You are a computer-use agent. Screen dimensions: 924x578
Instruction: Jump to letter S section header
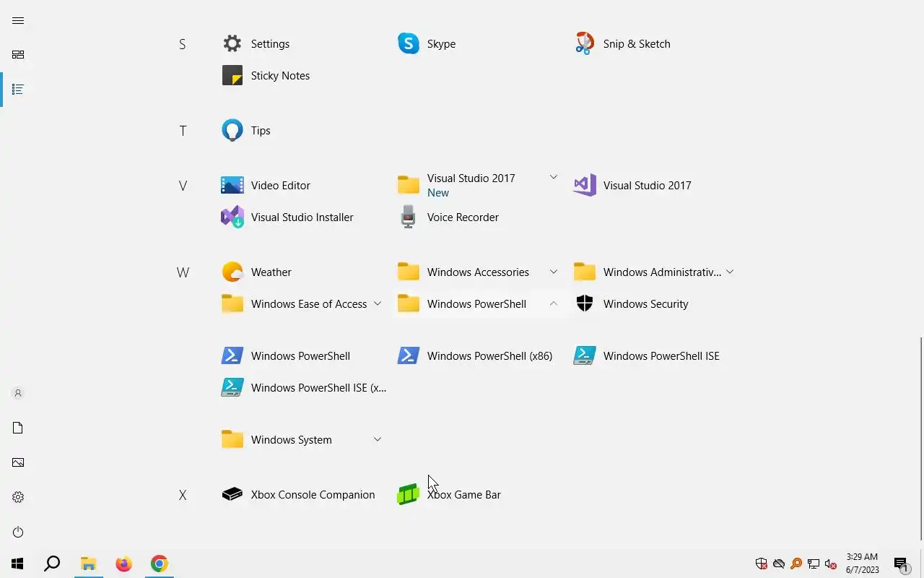183,44
